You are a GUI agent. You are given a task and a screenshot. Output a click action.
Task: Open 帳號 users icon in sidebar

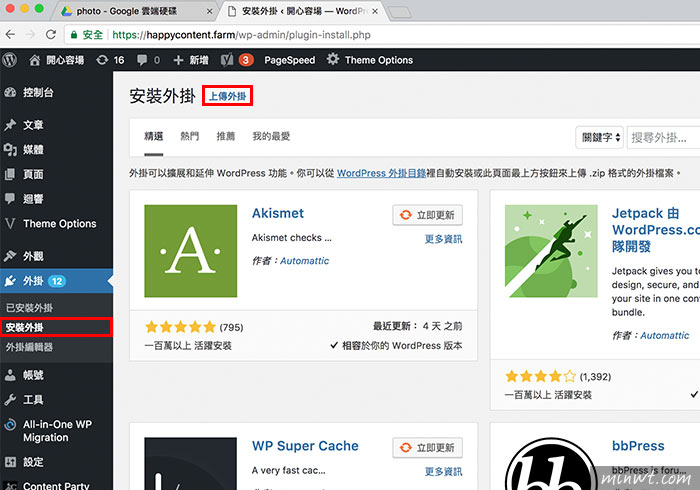[10, 375]
